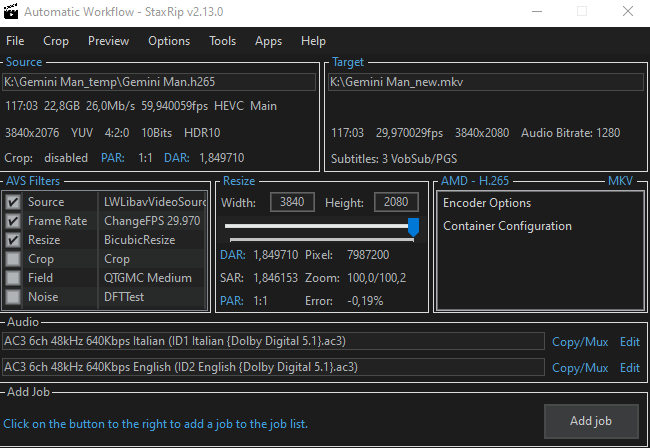The image size is (650, 448).
Task: Enable the Crop filter checkbox
Action: point(13,259)
